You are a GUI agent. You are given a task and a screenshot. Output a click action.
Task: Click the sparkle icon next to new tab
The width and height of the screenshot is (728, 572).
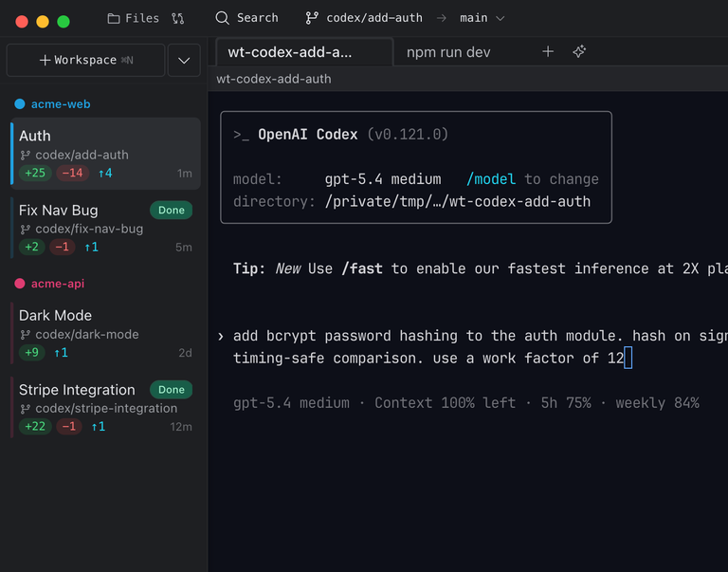pyautogui.click(x=579, y=51)
